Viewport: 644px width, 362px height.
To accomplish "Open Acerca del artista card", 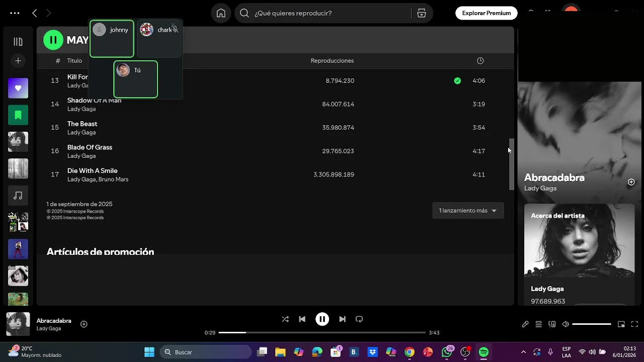I will 579,255.
